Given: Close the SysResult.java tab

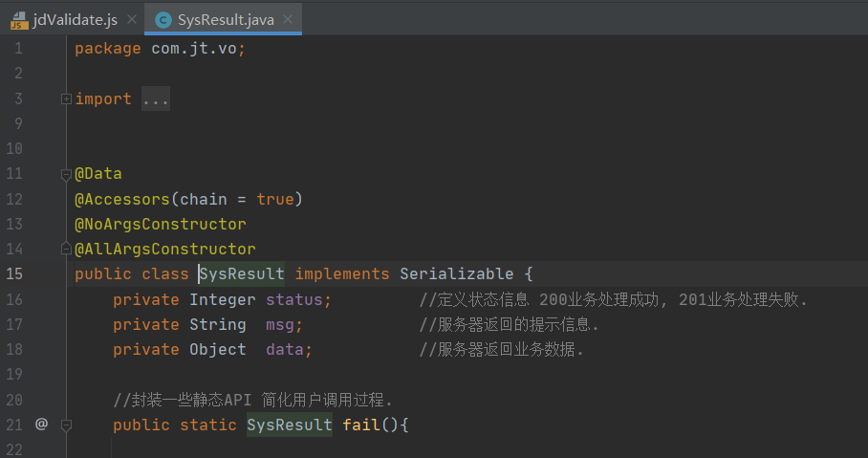Looking at the screenshot, I should [288, 19].
